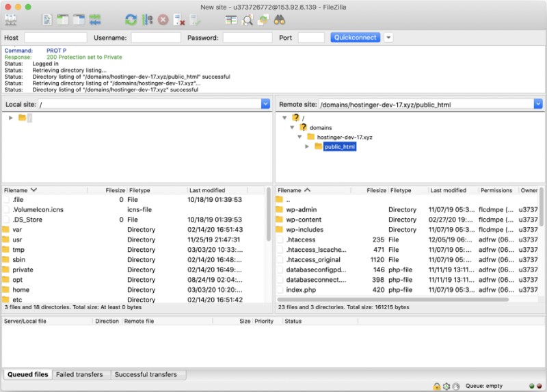
Task: Refresh the file and folder lists
Action: pyautogui.click(x=131, y=20)
